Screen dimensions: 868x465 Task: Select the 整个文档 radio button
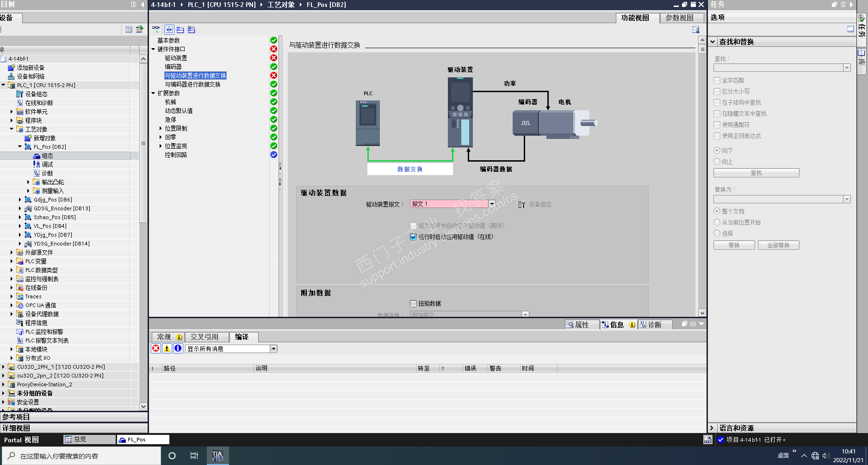[x=717, y=211]
